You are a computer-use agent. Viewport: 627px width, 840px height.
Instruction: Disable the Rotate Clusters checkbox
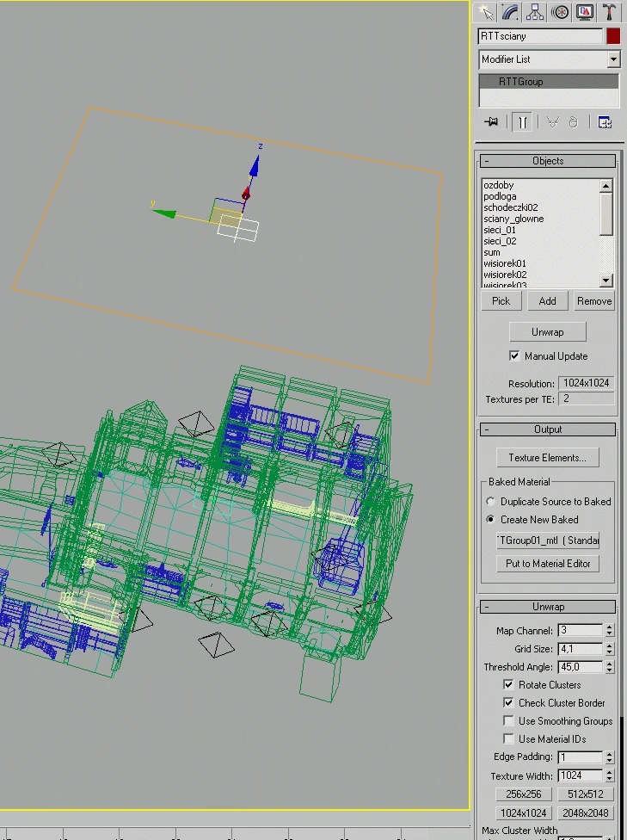click(508, 684)
